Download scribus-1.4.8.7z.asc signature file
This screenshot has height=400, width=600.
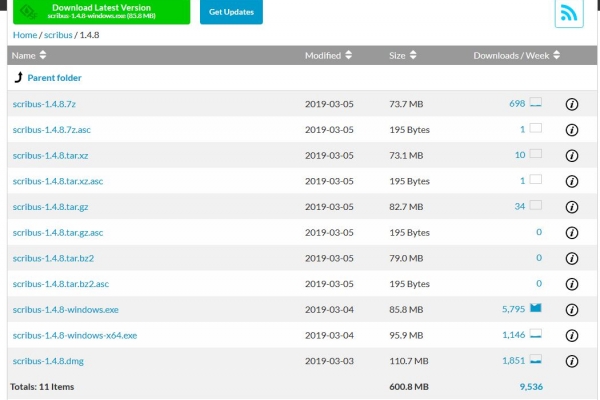tap(51, 130)
